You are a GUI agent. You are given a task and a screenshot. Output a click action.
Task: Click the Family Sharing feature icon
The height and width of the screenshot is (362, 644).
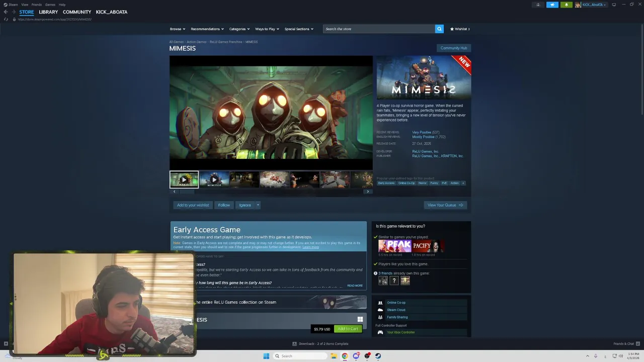pyautogui.click(x=380, y=317)
